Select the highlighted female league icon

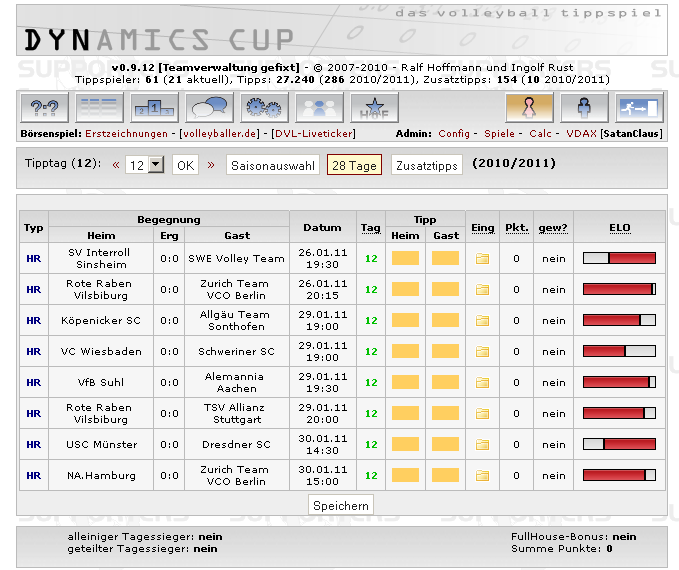pos(530,107)
